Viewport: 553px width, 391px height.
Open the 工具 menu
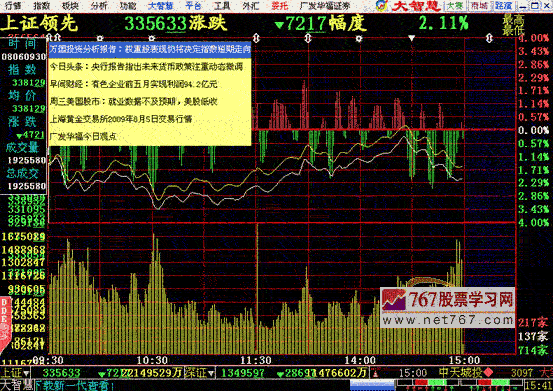pos(222,6)
